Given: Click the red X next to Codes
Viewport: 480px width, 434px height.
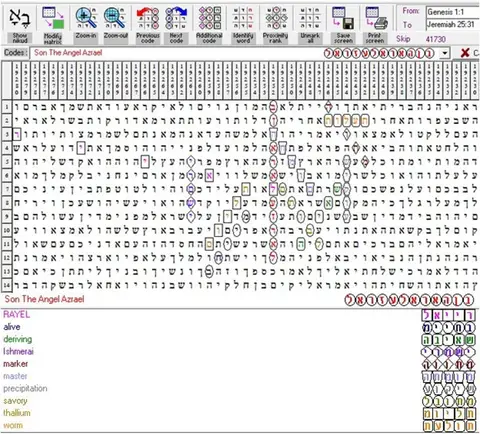Looking at the screenshot, I should (x=465, y=53).
